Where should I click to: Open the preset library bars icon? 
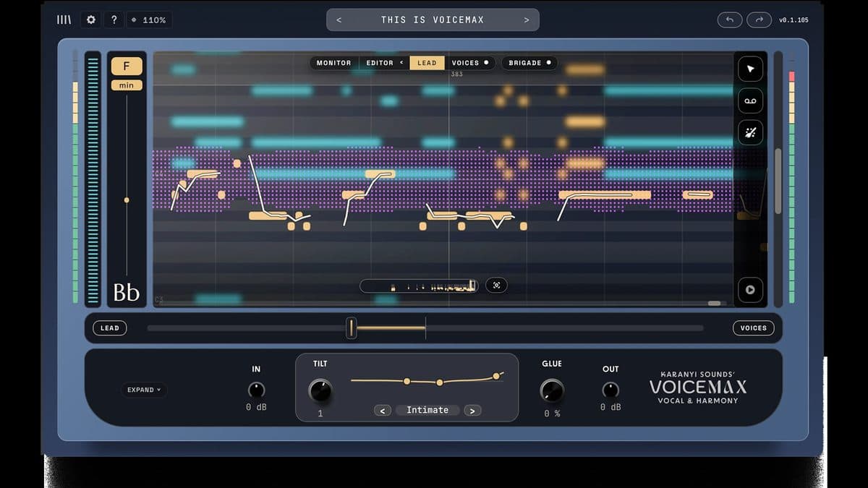[x=64, y=20]
